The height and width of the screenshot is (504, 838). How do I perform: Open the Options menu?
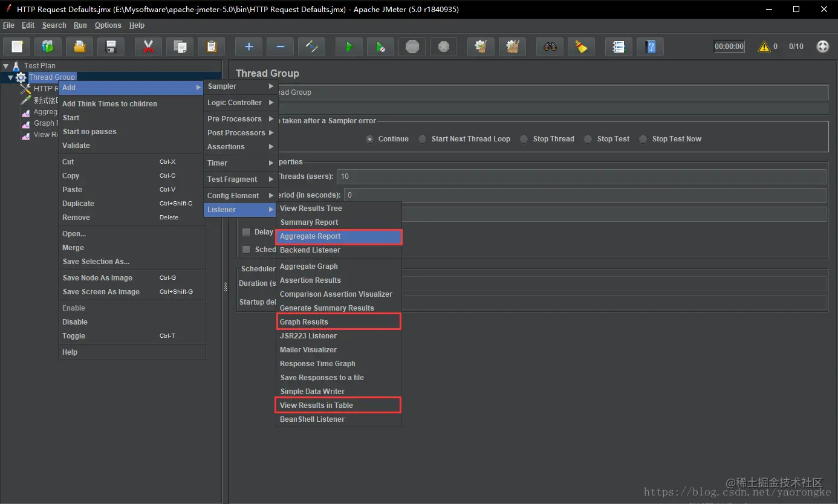(108, 25)
